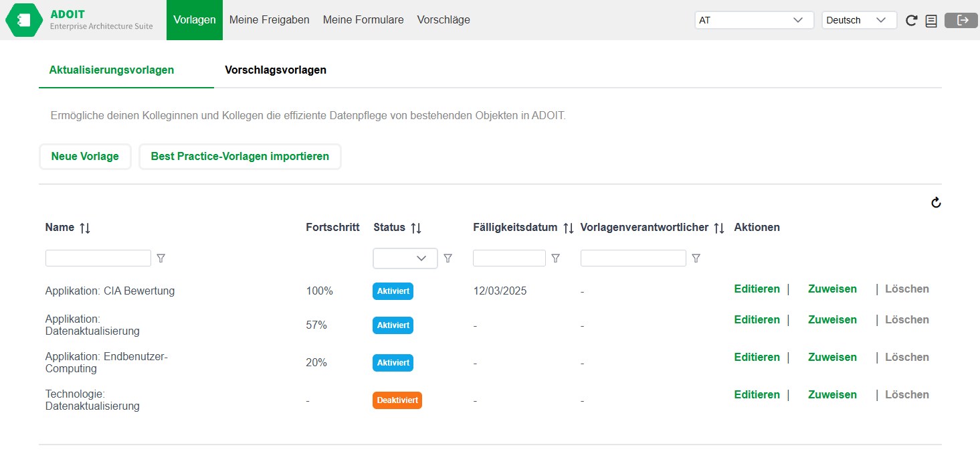980x470 pixels.
Task: Open Meine Freigaben menu item
Action: pos(269,20)
